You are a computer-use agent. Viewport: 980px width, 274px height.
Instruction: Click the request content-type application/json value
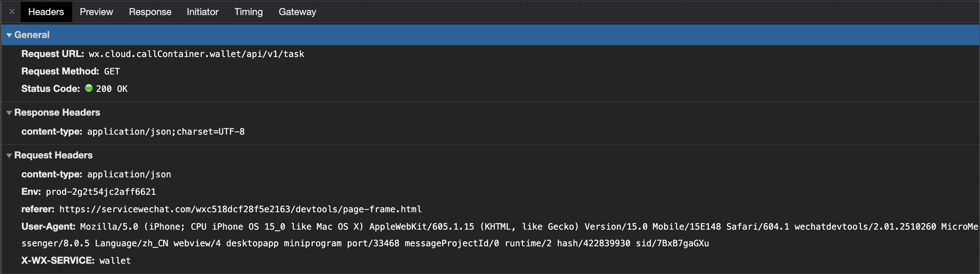point(129,175)
